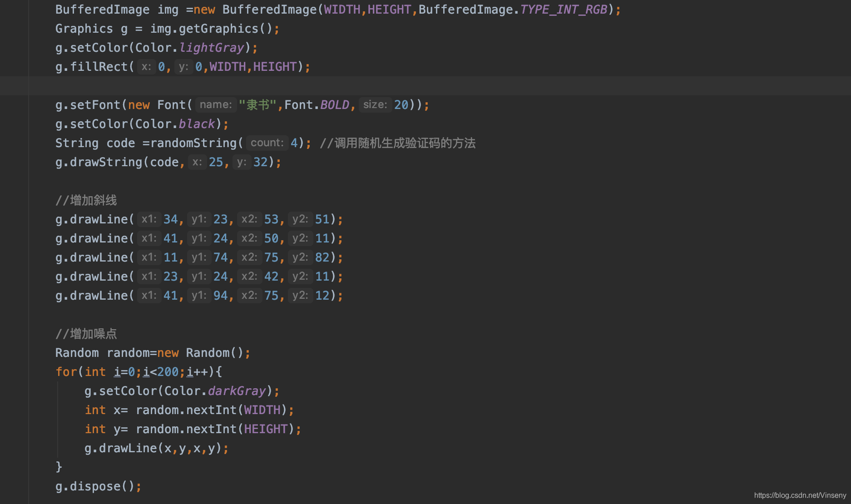Click random.nextInt(WIDTH) call
The image size is (851, 504).
click(212, 410)
